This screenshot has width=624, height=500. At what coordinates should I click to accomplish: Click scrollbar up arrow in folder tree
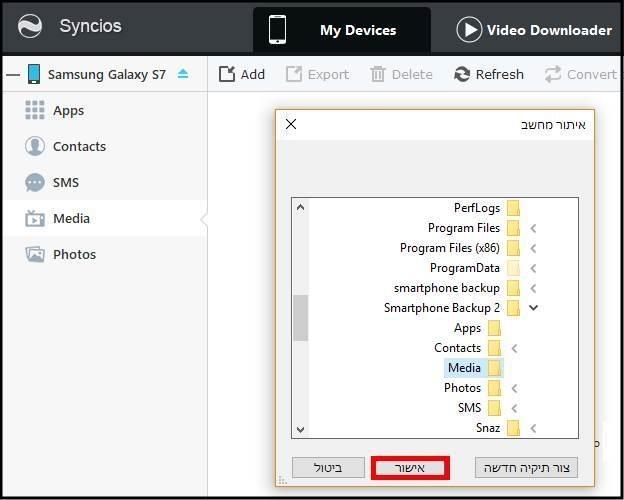[300, 207]
